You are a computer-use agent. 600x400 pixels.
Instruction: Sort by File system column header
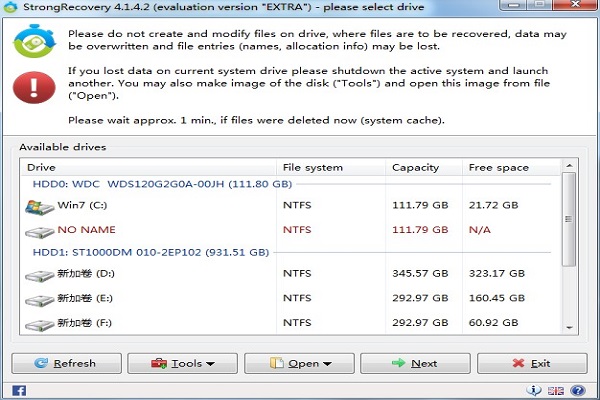click(x=331, y=167)
